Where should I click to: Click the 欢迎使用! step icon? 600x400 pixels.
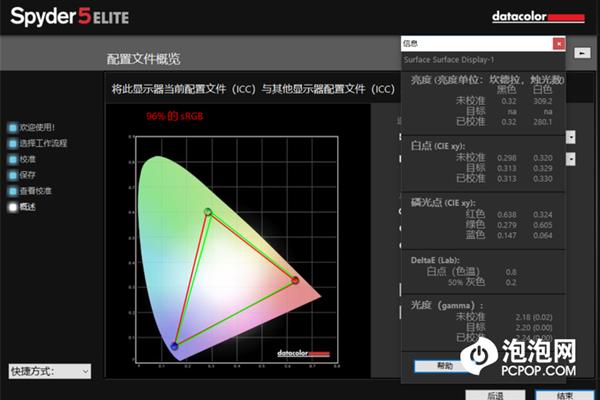(x=13, y=128)
